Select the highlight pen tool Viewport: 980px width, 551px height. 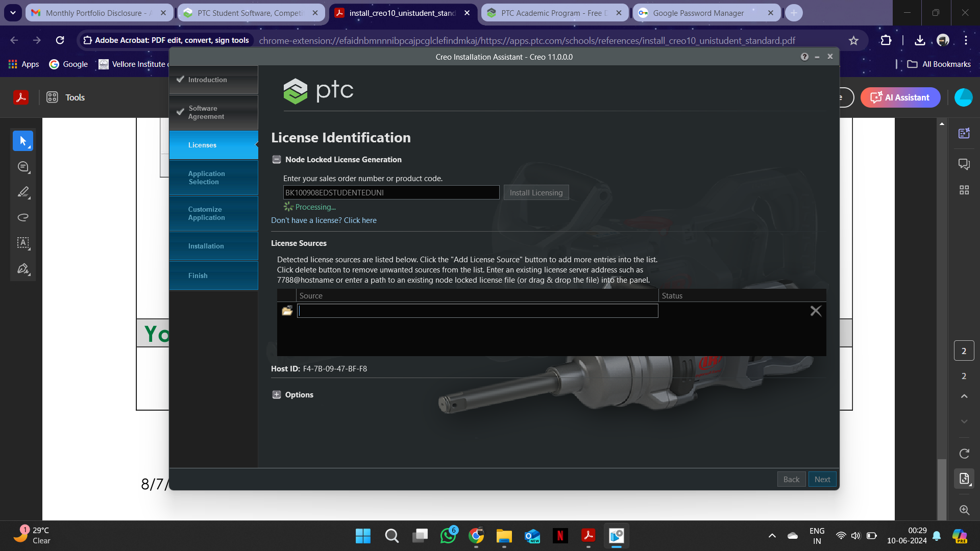click(23, 192)
